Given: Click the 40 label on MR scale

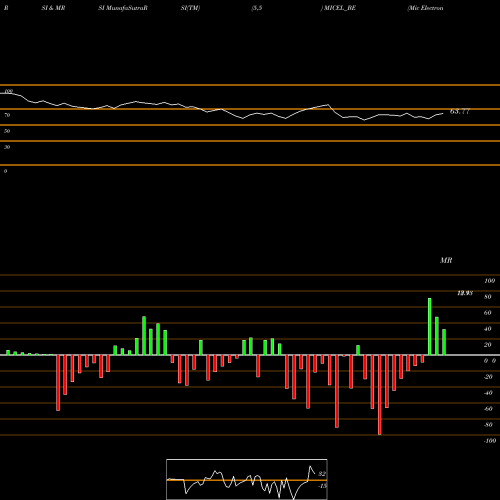Looking at the screenshot, I should pyautogui.click(x=488, y=329).
